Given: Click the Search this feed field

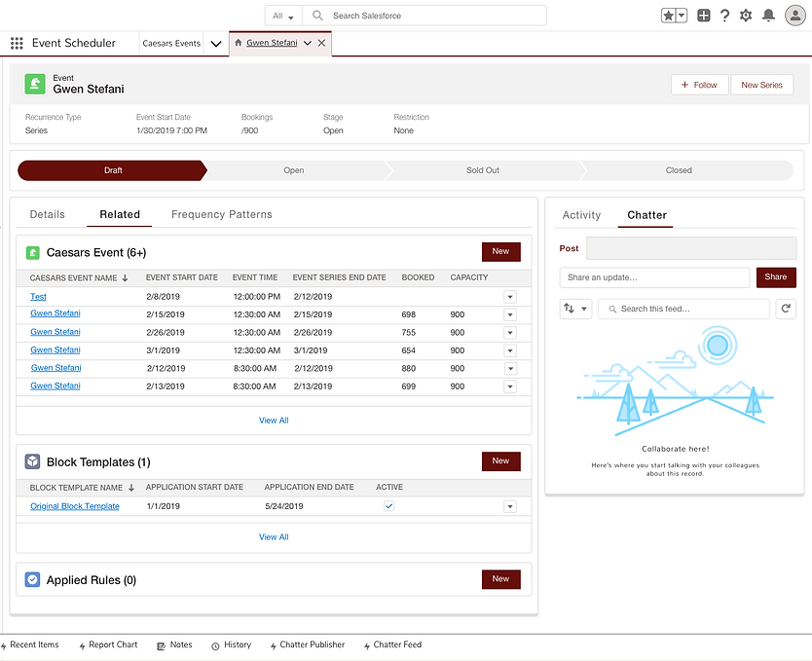Looking at the screenshot, I should (683, 309).
